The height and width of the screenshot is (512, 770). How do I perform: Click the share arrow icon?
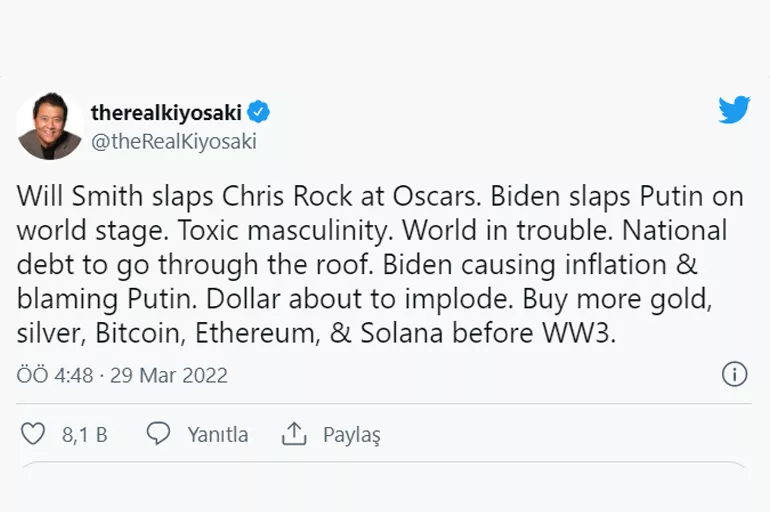293,434
